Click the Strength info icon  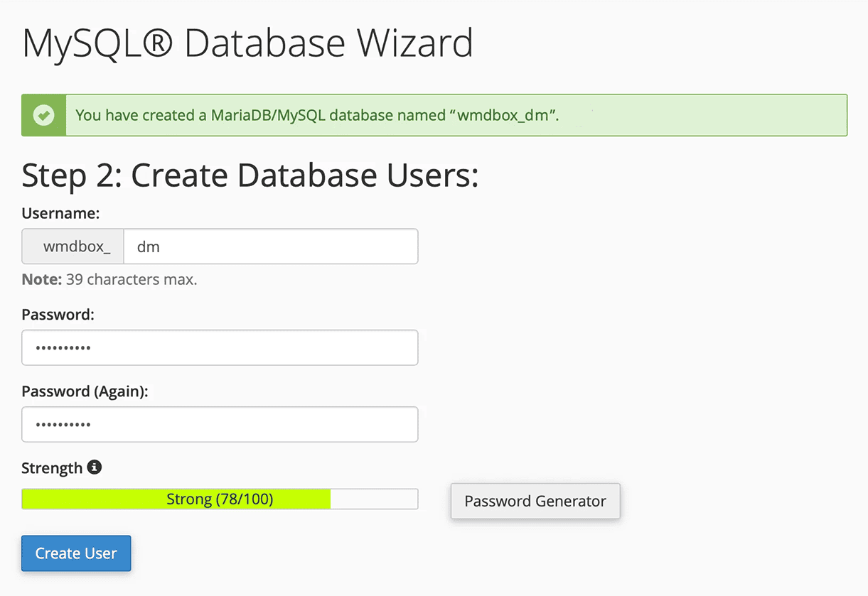coord(95,467)
